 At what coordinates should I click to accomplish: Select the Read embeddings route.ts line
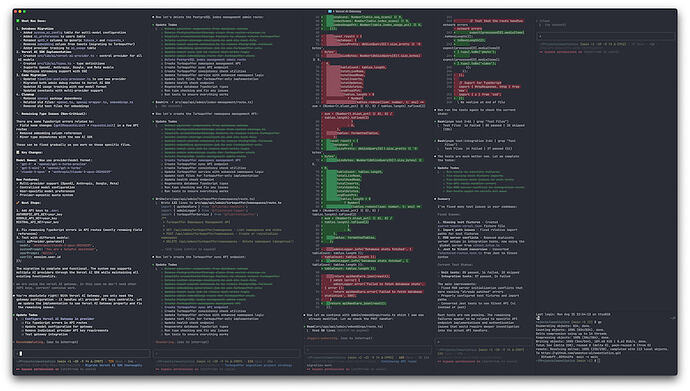(x=343, y=326)
